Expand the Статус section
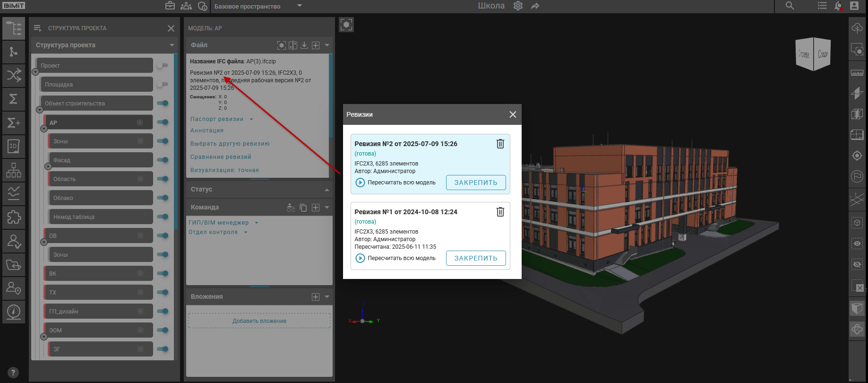This screenshot has height=383, width=868. click(x=259, y=189)
